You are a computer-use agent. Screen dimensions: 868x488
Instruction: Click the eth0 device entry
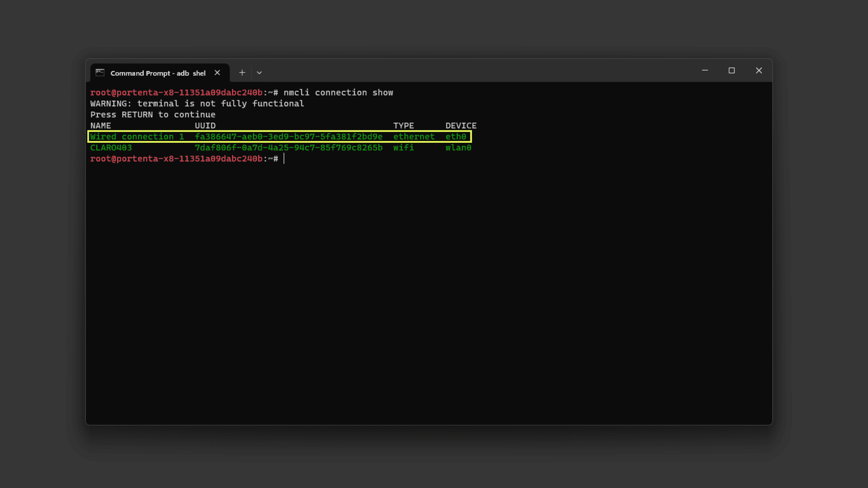pyautogui.click(x=456, y=137)
